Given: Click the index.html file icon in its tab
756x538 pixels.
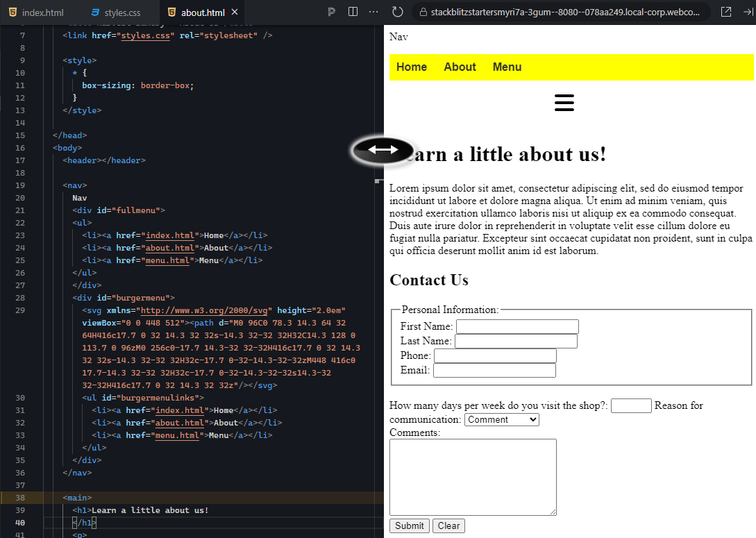Looking at the screenshot, I should [12, 12].
